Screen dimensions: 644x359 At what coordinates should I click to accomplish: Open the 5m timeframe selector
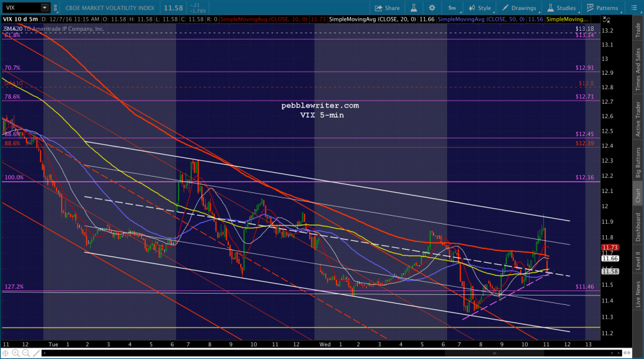click(452, 8)
